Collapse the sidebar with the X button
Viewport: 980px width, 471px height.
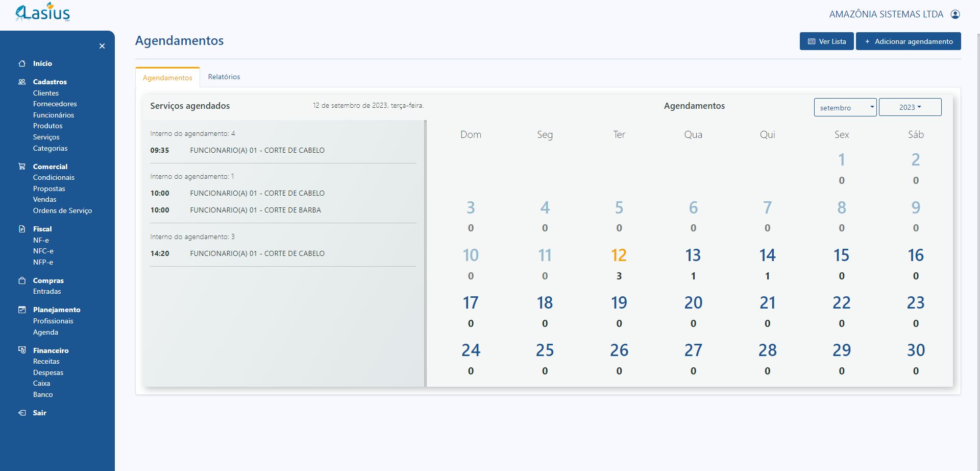[102, 46]
